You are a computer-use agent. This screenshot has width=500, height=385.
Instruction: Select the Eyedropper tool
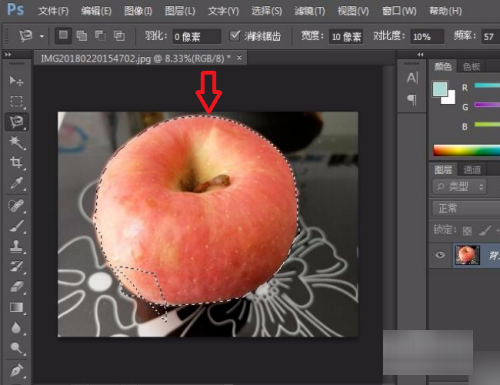point(16,183)
